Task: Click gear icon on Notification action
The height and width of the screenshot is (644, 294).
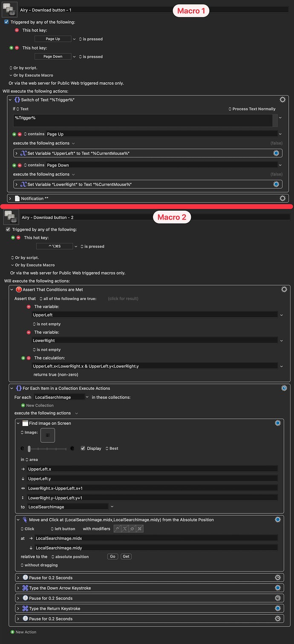Action: pos(282,198)
